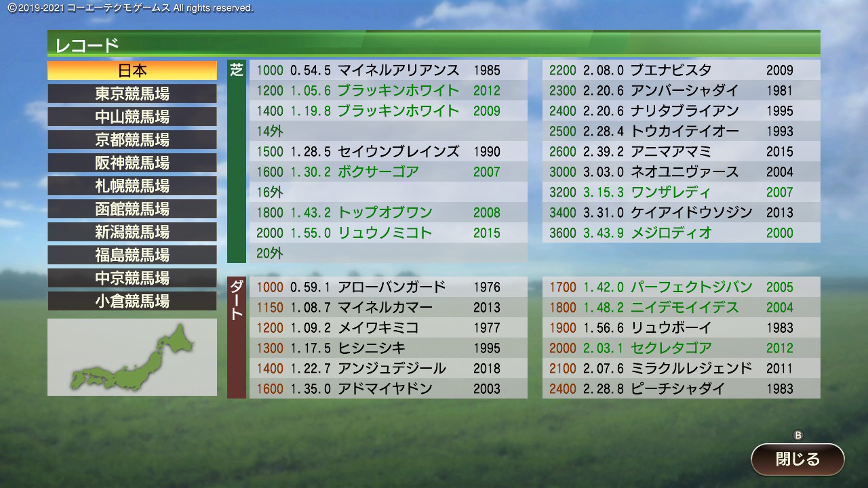Click アンバーシャダイ 2300 record
Screen dimensions: 868x488
pos(682,90)
